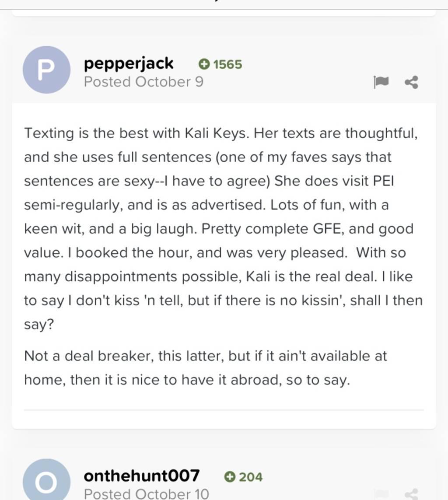The height and width of the screenshot is (500, 448).
Task: Share pepperjack's post via the share icon
Action: point(411,82)
